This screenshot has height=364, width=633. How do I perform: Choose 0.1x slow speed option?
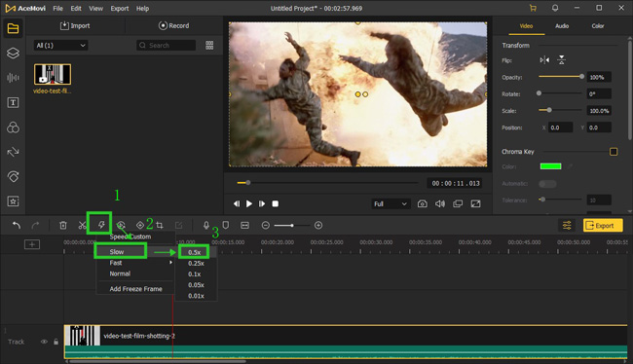click(x=196, y=274)
